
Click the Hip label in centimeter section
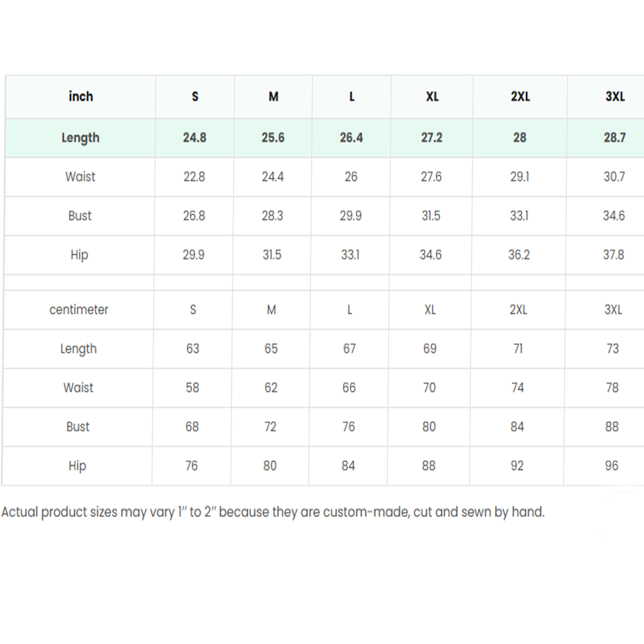coord(77,465)
